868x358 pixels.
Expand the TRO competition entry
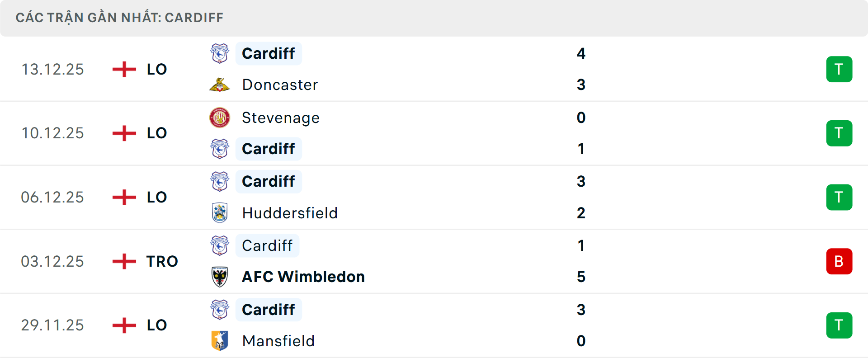tap(161, 261)
